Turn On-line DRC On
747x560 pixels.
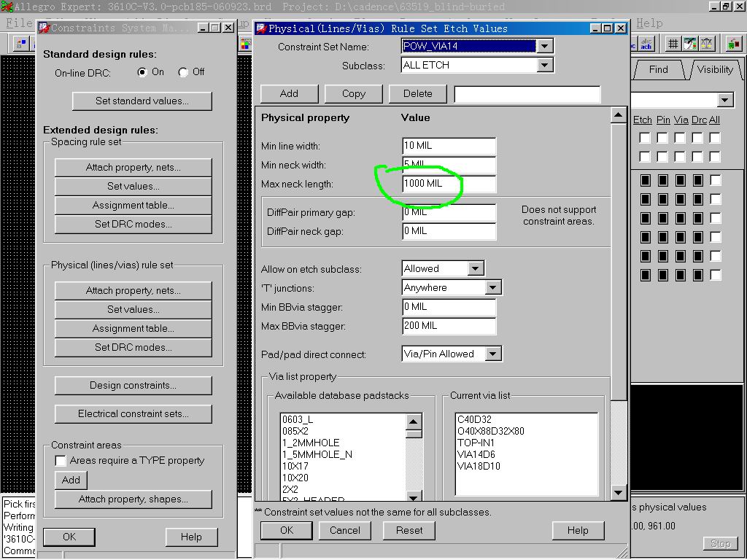coord(142,72)
